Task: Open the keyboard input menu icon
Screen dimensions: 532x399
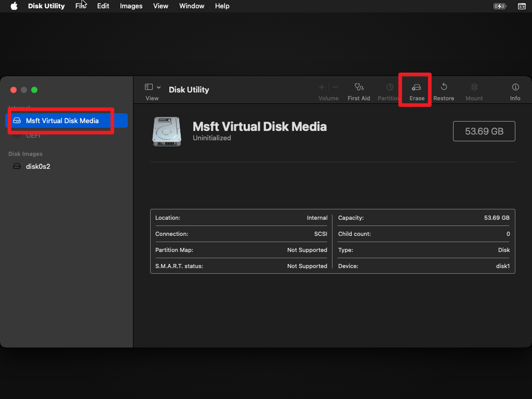Action: point(522,6)
